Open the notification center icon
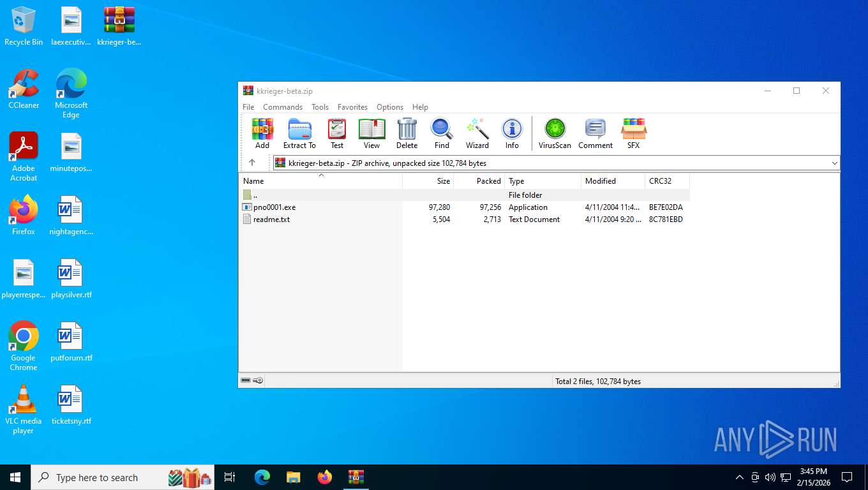 pyautogui.click(x=847, y=477)
